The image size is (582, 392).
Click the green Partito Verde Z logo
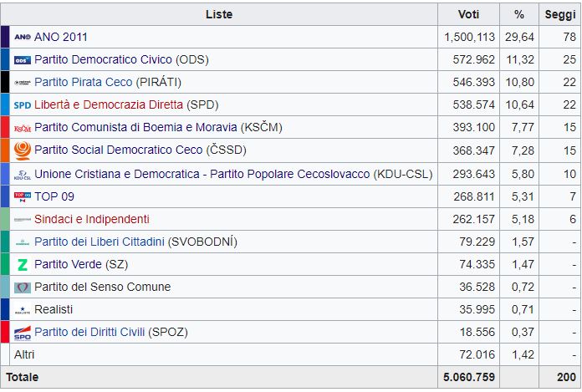coord(23,264)
